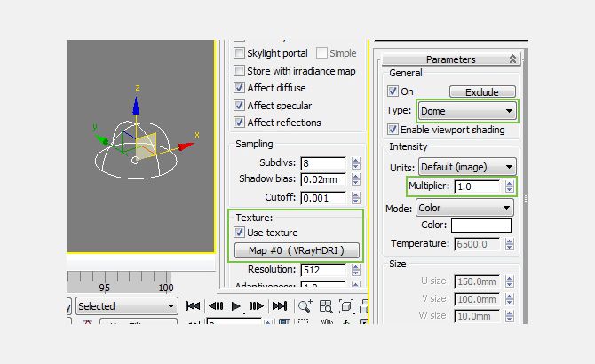Click the U size spinner arrows

click(x=509, y=281)
